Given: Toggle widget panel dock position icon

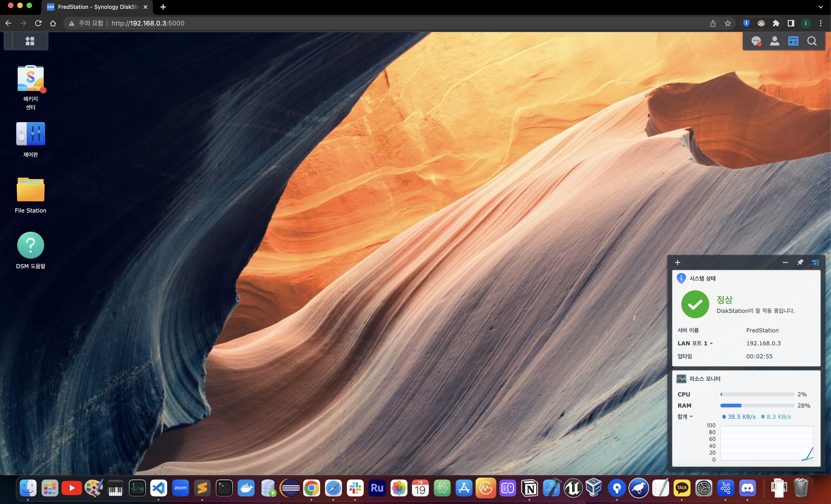Looking at the screenshot, I should 815,262.
